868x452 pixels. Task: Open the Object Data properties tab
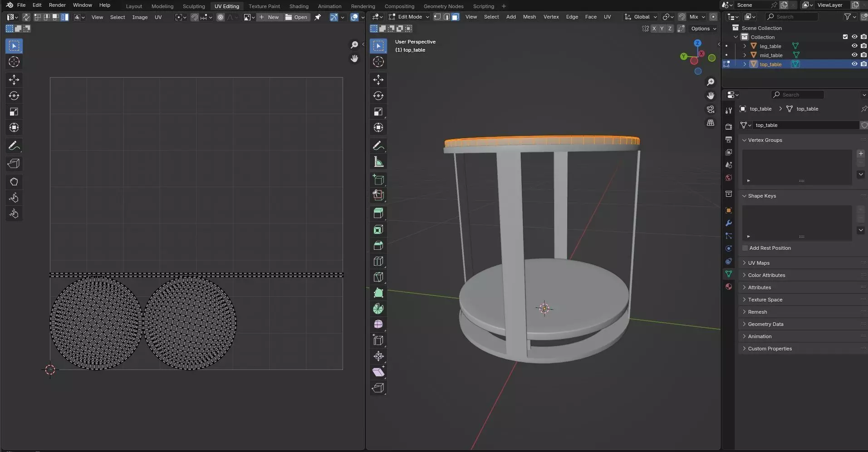coord(729,274)
